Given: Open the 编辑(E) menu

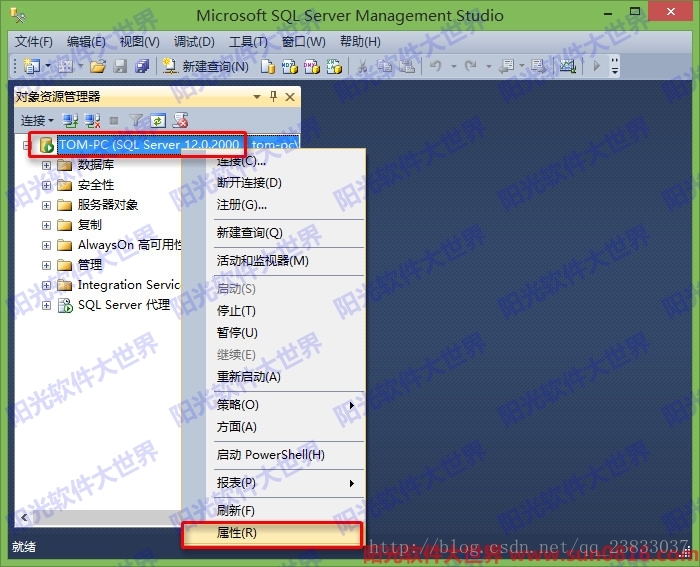Looking at the screenshot, I should (86, 42).
